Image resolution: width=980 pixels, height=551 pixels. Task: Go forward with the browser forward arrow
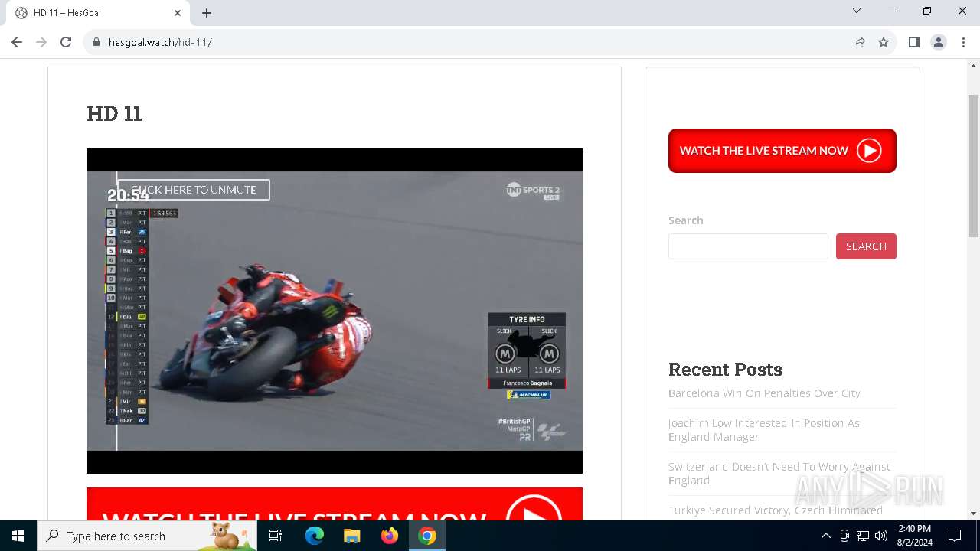[x=41, y=42]
